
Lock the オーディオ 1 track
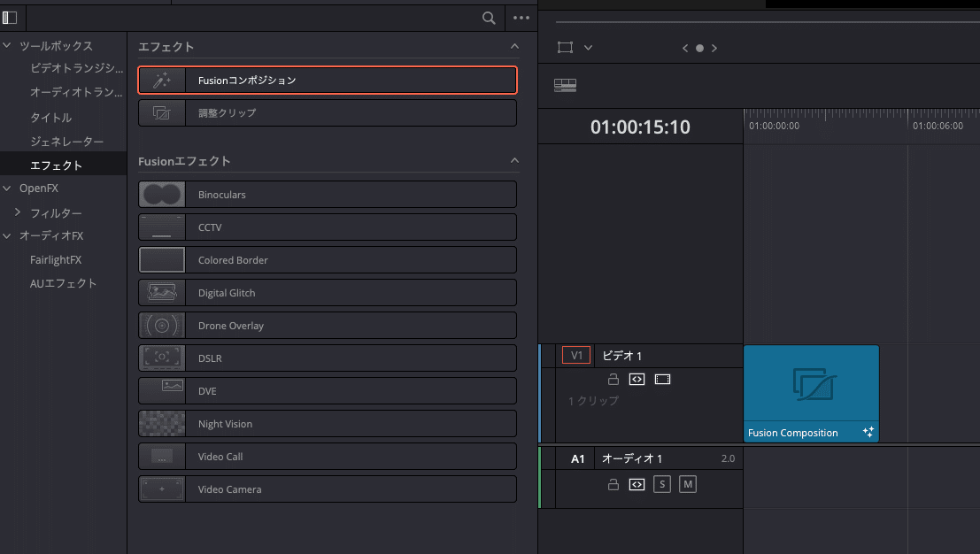click(613, 484)
